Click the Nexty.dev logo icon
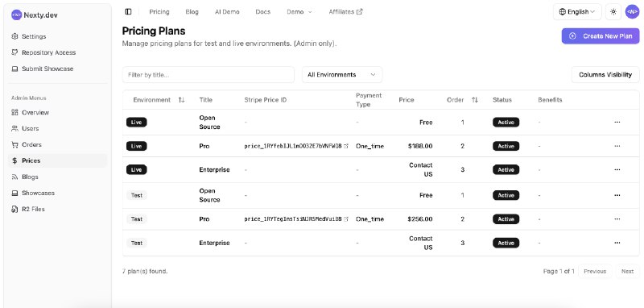Screen dimensions: 644x308 (x=16, y=15)
